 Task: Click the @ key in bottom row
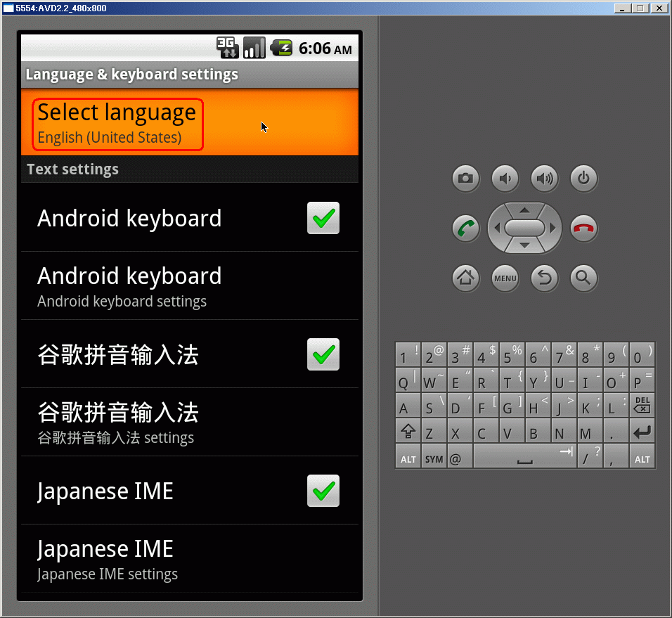tap(460, 456)
